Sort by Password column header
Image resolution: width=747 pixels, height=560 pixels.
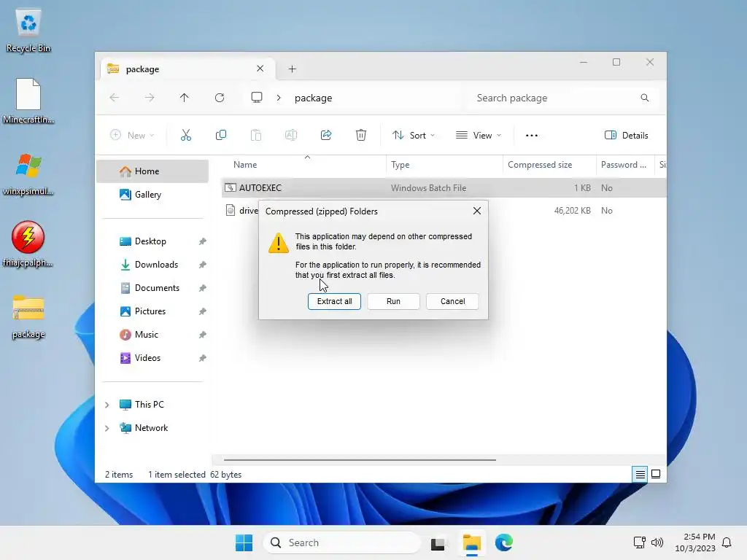(625, 165)
